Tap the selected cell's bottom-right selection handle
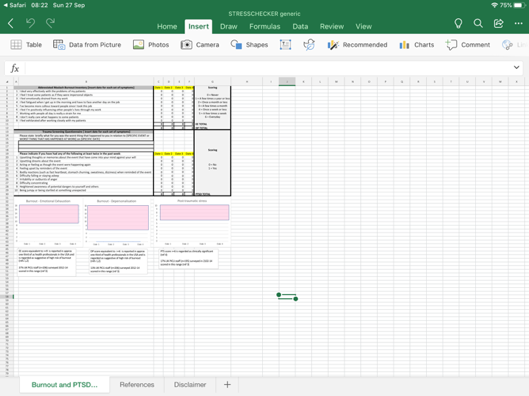The height and width of the screenshot is (396, 529). pos(296,299)
